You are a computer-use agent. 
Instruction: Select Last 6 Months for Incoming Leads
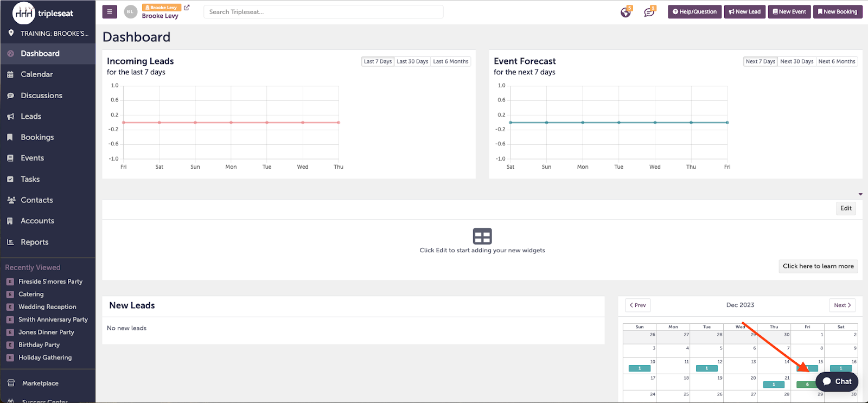click(x=450, y=62)
